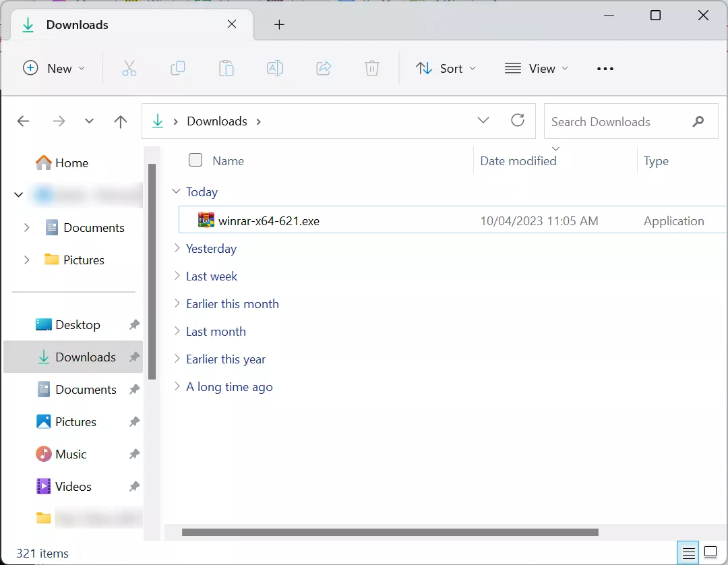The image size is (728, 565).
Task: Click the Cut scissors icon in toolbar
Action: (x=129, y=68)
